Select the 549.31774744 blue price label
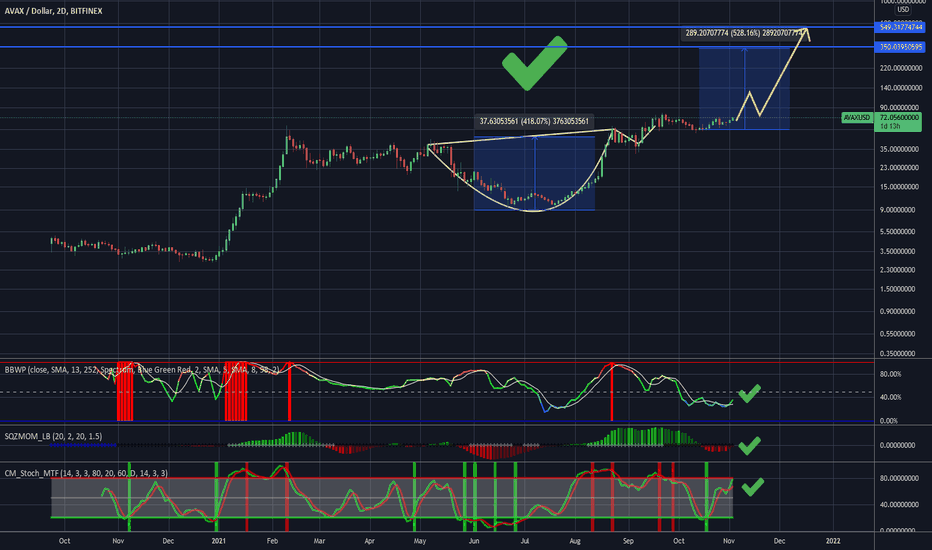Screen dimensions: 932x550 click(901, 27)
